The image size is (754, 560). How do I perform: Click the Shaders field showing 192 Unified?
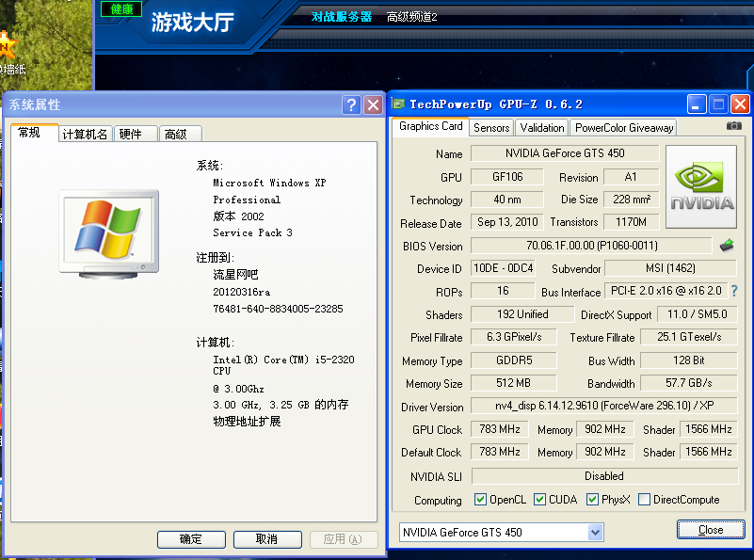tap(522, 314)
